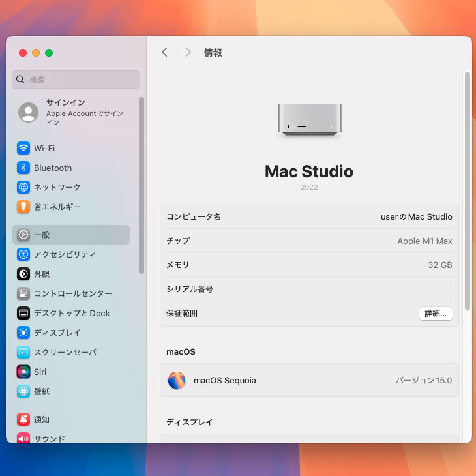Click the 保証範囲 row label

tap(182, 313)
